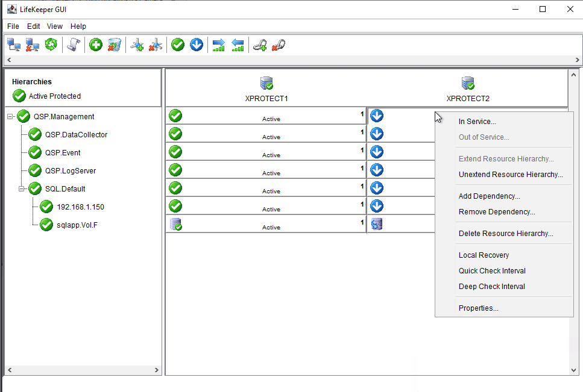Image resolution: width=583 pixels, height=392 pixels.
Task: Collapse the QSP.Management tree node
Action: [x=10, y=117]
